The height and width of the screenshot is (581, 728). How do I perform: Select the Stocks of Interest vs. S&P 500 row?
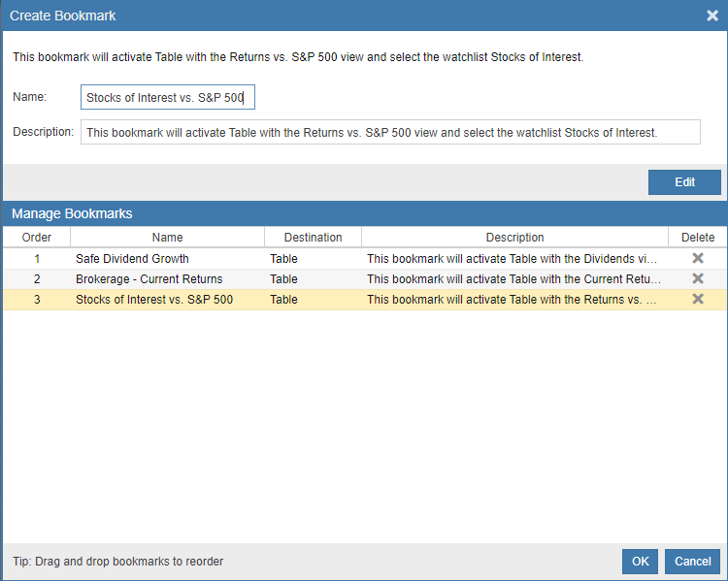(x=364, y=300)
